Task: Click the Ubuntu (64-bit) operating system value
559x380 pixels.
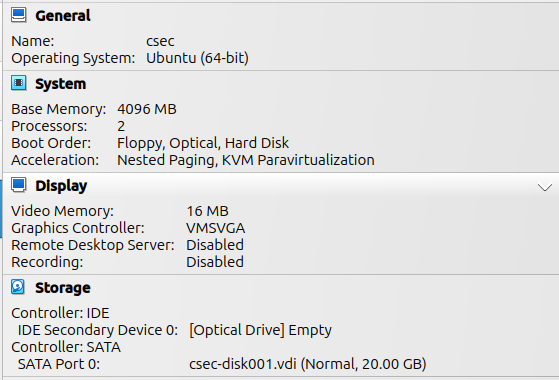Action: coord(197,58)
